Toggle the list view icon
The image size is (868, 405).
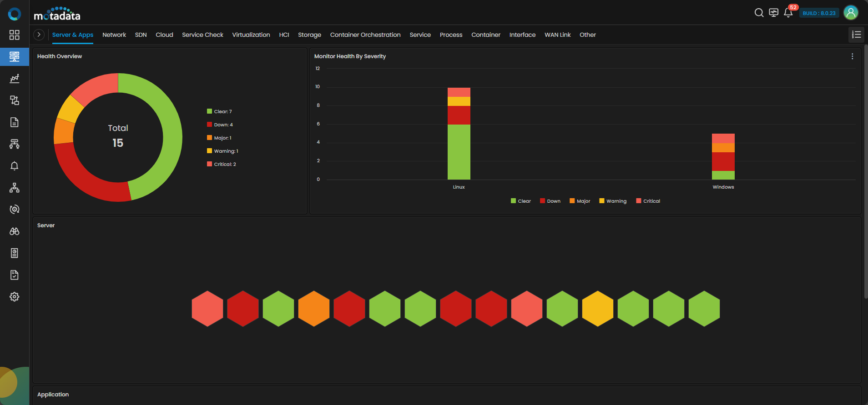pos(856,35)
